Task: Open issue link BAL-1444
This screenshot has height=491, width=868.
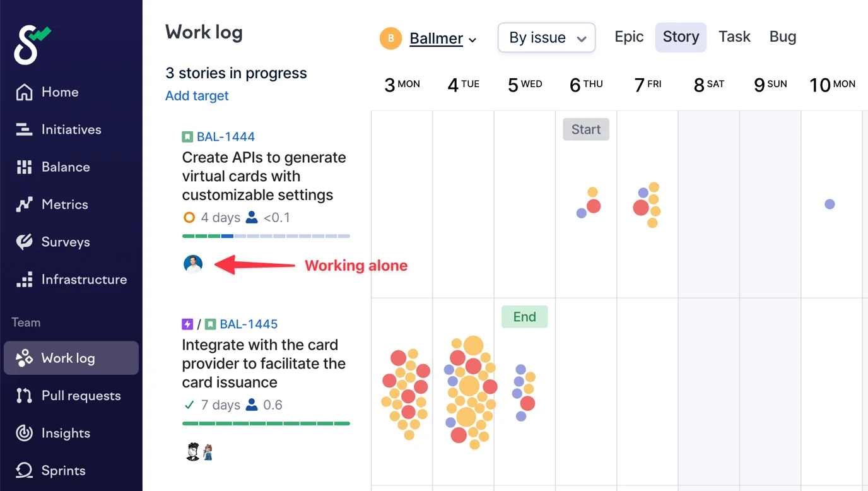Action: 226,137
